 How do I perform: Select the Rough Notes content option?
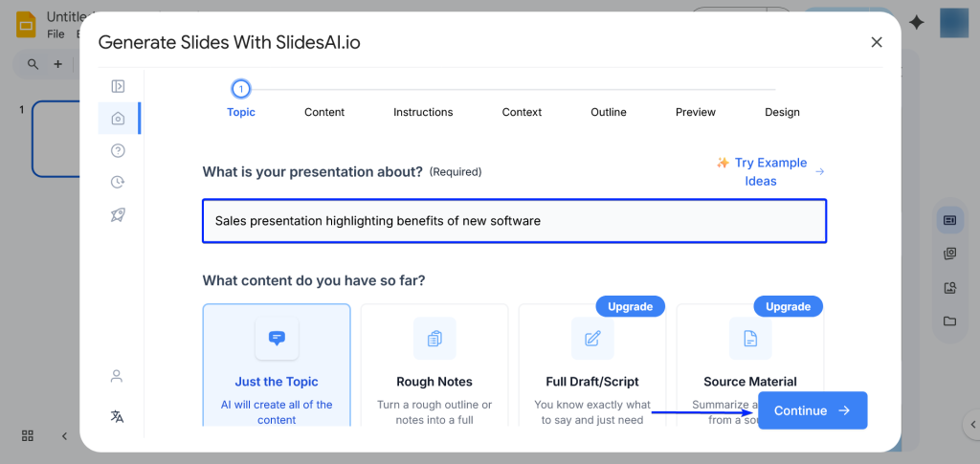pyautogui.click(x=434, y=364)
